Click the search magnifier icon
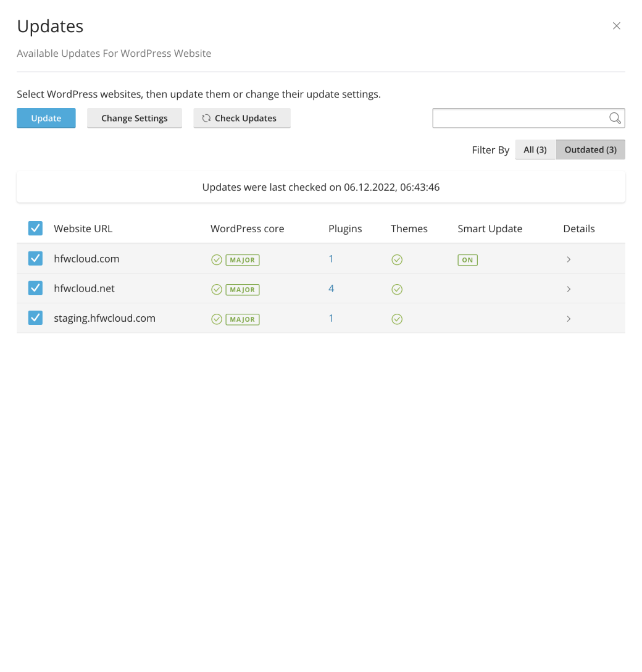Screen dimensions: 642x672 [x=615, y=118]
